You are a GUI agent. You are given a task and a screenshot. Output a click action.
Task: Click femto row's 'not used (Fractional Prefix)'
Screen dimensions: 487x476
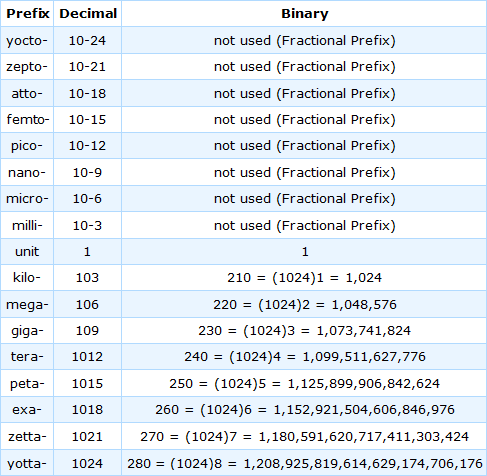pyautogui.click(x=304, y=120)
